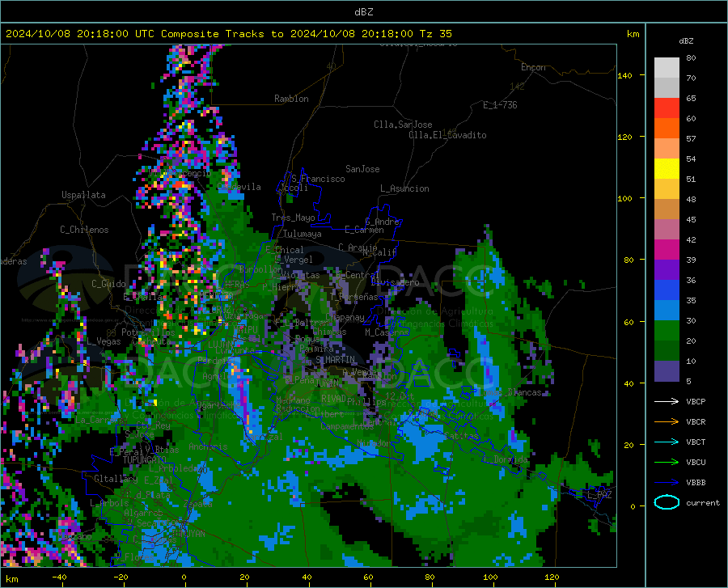Select the dark green 10–20 dBZ swatch
The image size is (728, 588).
(667, 351)
